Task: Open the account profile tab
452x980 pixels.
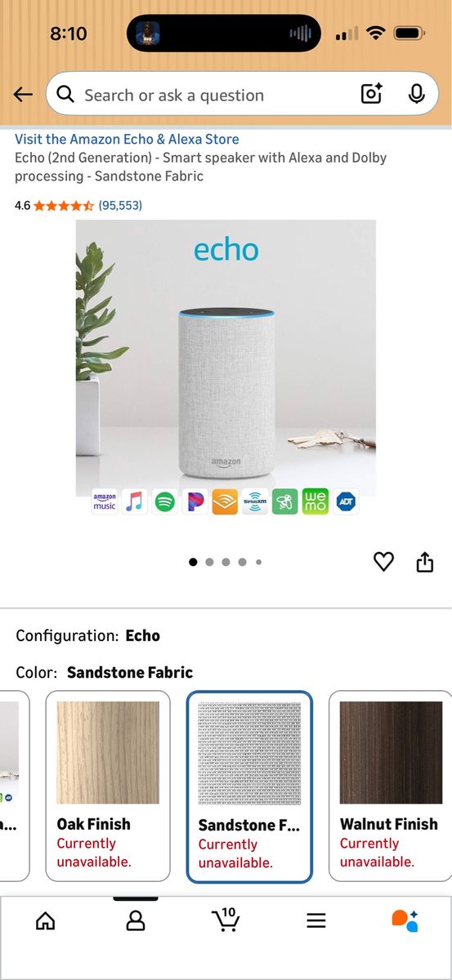Action: pos(136,921)
